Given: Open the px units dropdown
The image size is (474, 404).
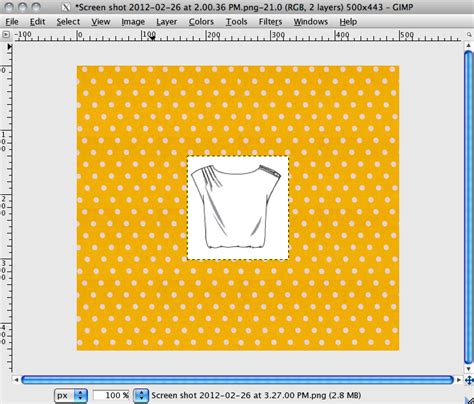Looking at the screenshot, I should pos(71,396).
